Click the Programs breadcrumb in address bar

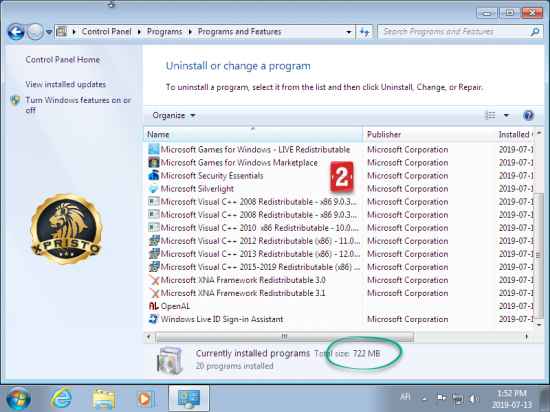164,32
